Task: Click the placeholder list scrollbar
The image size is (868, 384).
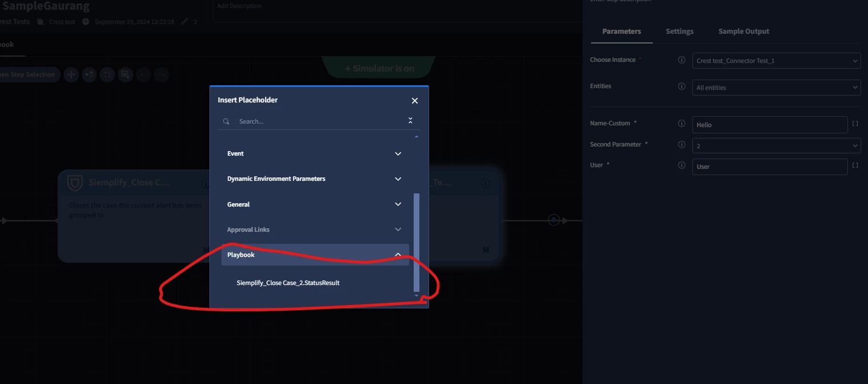Action: click(x=417, y=242)
